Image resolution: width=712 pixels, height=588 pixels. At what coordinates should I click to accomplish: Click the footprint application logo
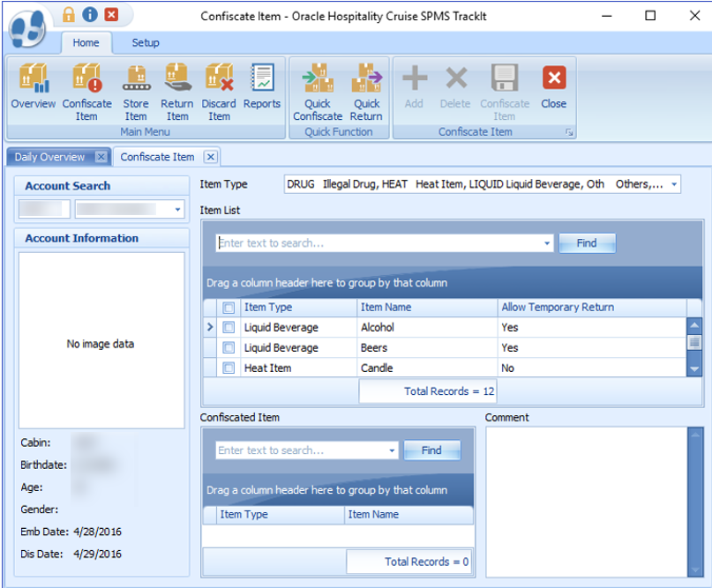pos(28,28)
